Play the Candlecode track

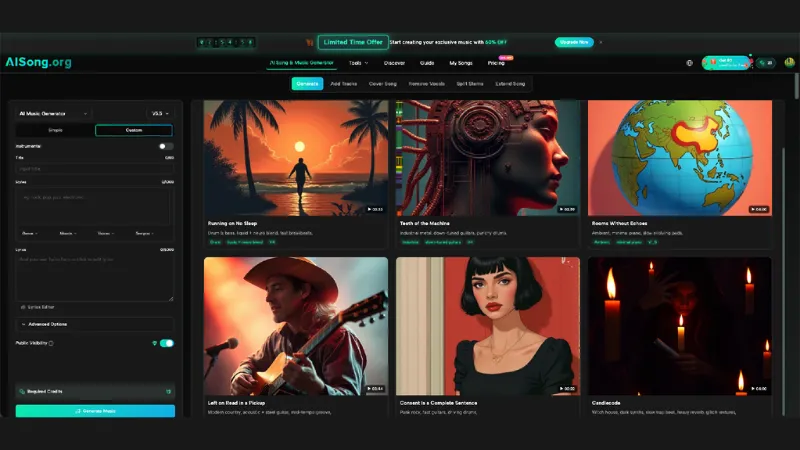point(759,388)
